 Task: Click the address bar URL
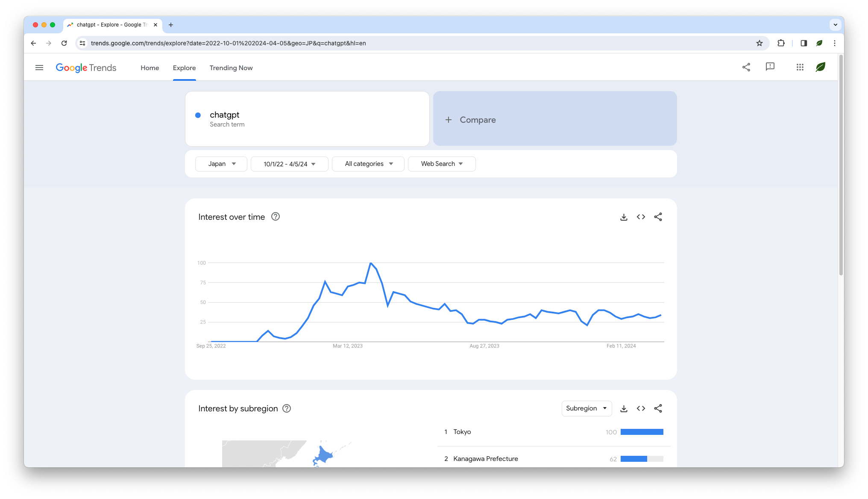point(228,43)
